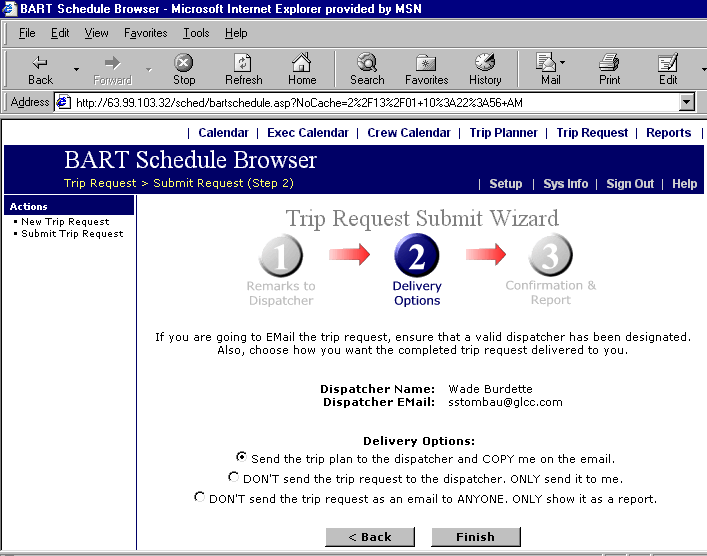The image size is (707, 556).
Task: Click the Finish button
Action: pyautogui.click(x=476, y=537)
